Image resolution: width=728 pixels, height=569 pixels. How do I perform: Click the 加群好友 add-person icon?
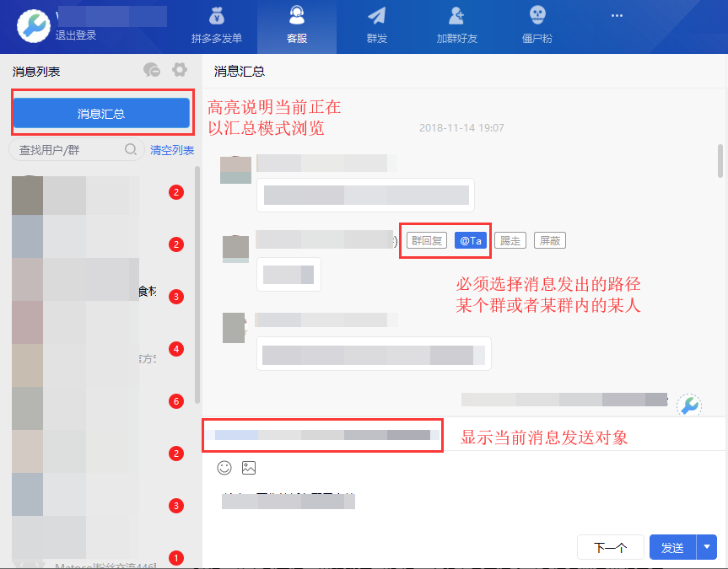[456, 16]
